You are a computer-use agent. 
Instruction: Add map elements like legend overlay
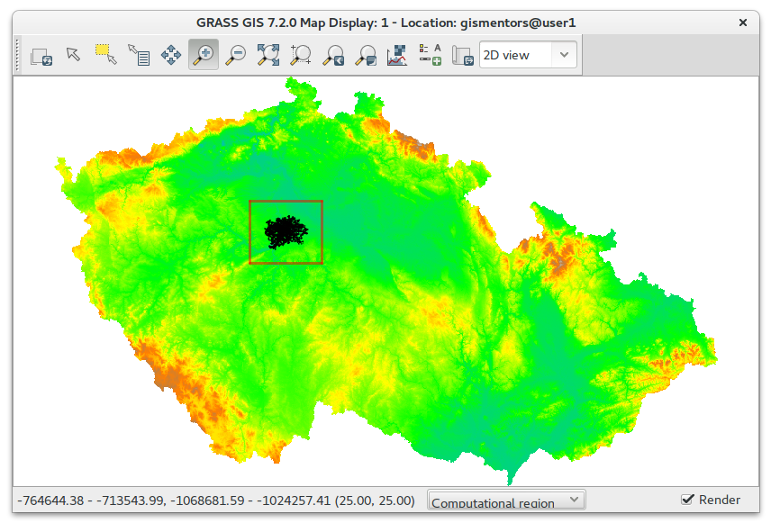pyautogui.click(x=430, y=55)
